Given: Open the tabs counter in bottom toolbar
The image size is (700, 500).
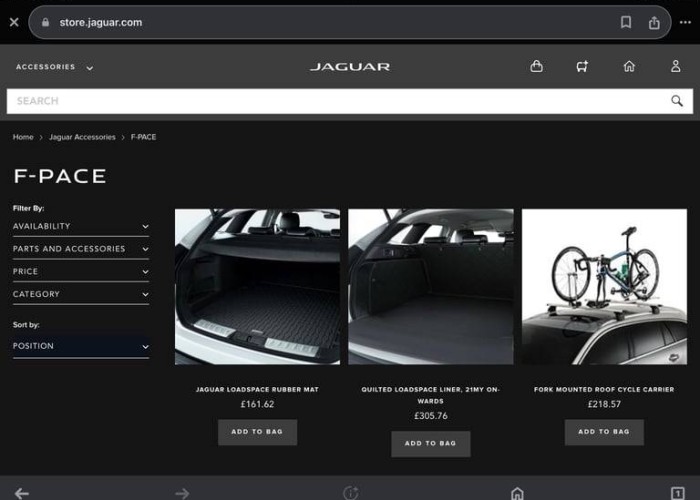Looking at the screenshot, I should tap(677, 493).
